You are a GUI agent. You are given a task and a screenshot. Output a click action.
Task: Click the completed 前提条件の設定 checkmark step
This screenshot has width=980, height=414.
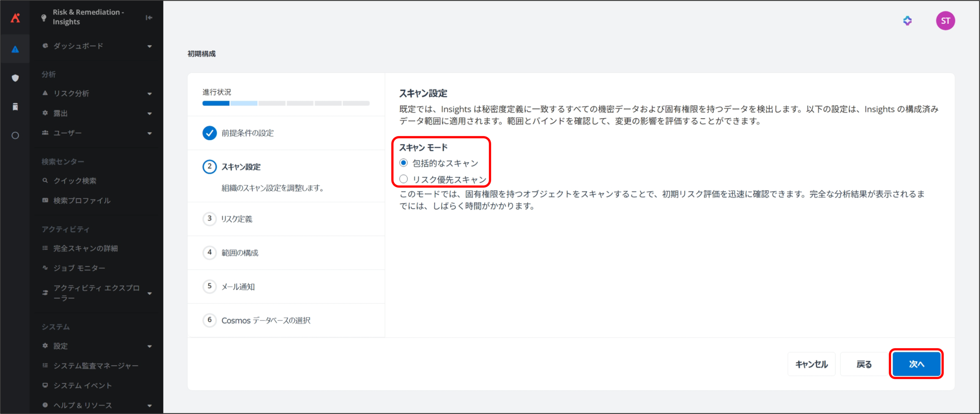coord(209,133)
